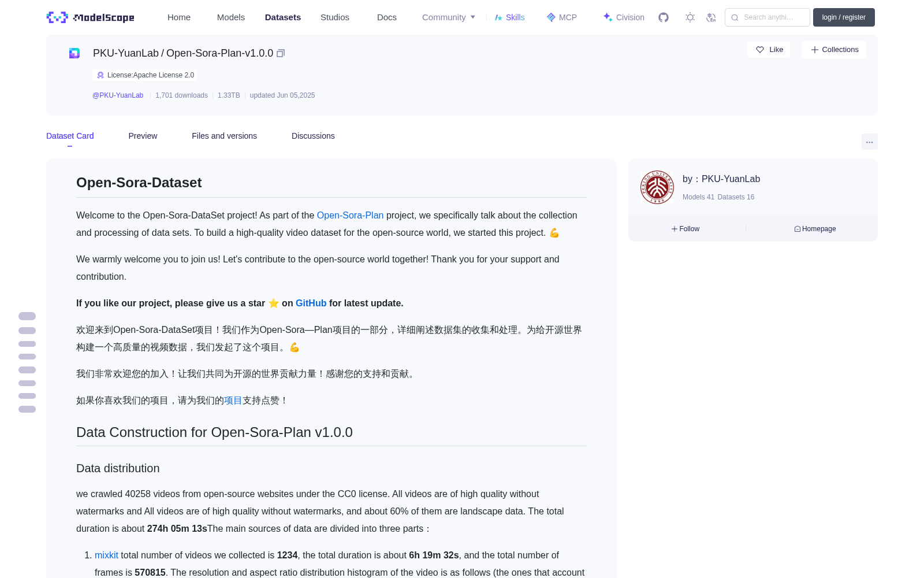Open the GitHub link in bold text
Image resolution: width=924 pixels, height=578 pixels.
point(311,303)
